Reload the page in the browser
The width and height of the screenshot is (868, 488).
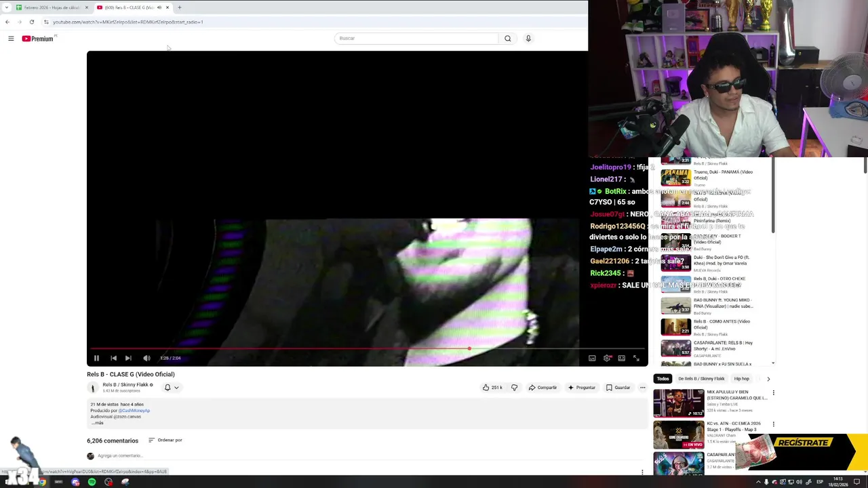[x=32, y=22]
